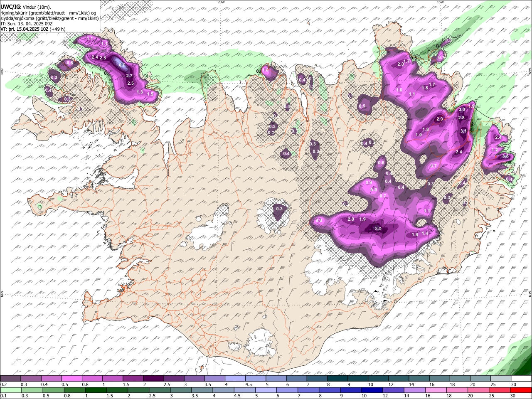
Task: Click the '0.4' label in the legend
Action: click(x=44, y=384)
